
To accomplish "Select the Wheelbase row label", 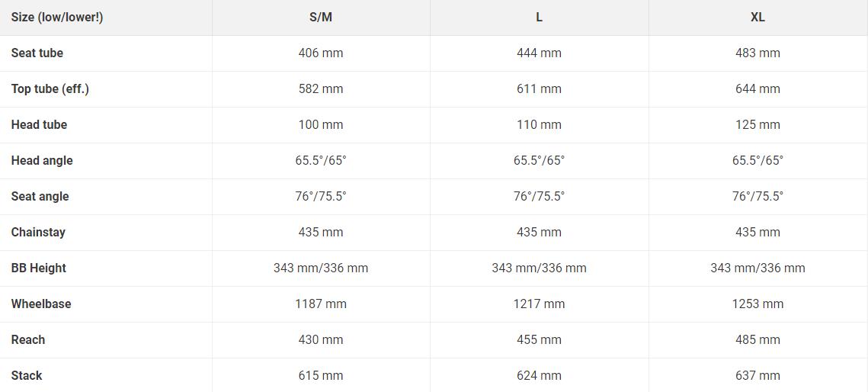I will [x=41, y=304].
